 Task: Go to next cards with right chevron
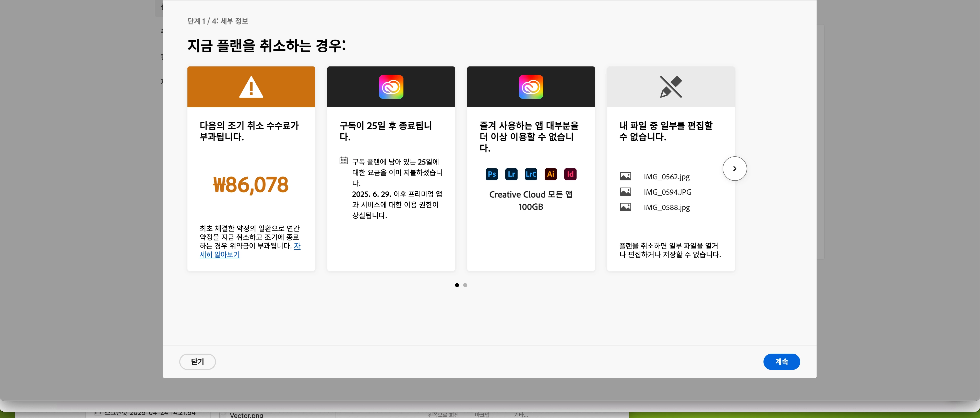pos(734,169)
